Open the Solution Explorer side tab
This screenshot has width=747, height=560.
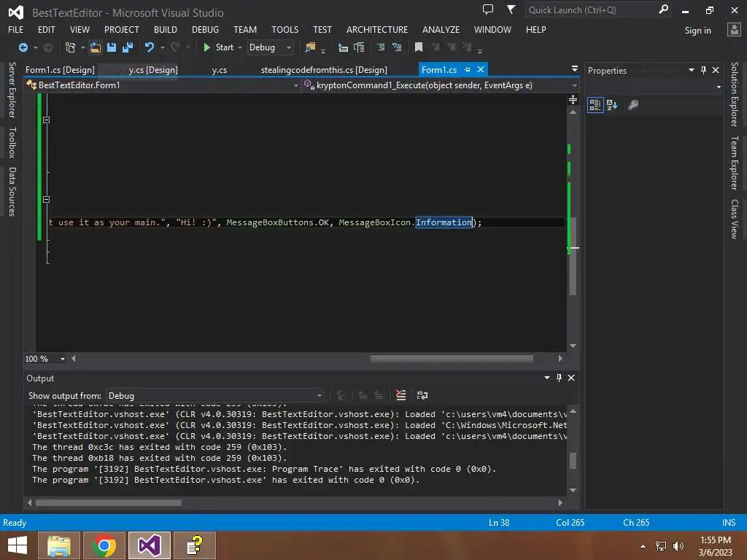pos(735,94)
